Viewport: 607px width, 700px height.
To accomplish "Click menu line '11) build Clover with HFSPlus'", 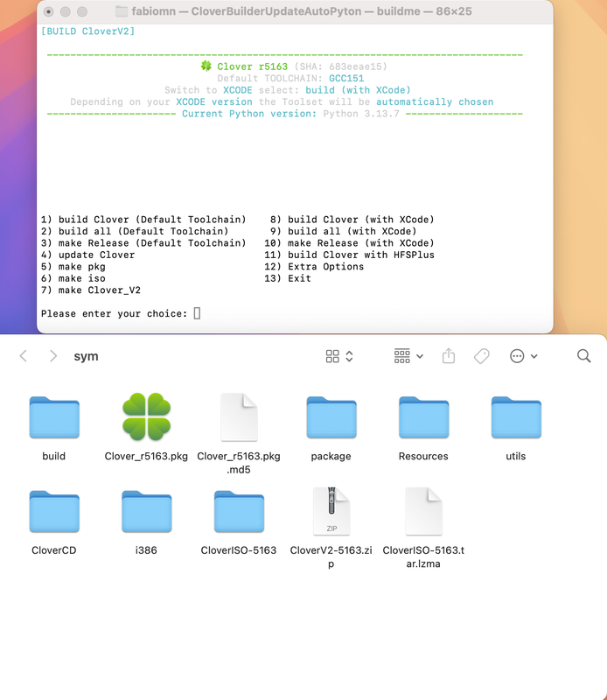I will click(349, 255).
